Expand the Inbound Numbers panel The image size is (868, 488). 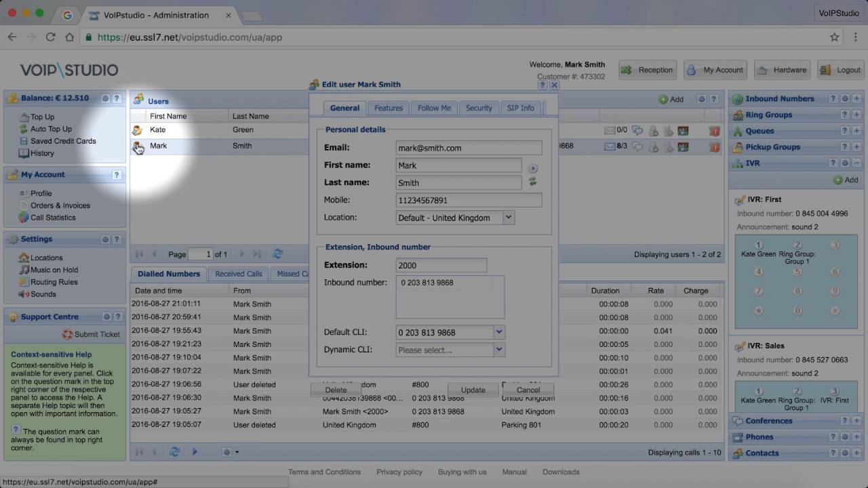(x=857, y=99)
